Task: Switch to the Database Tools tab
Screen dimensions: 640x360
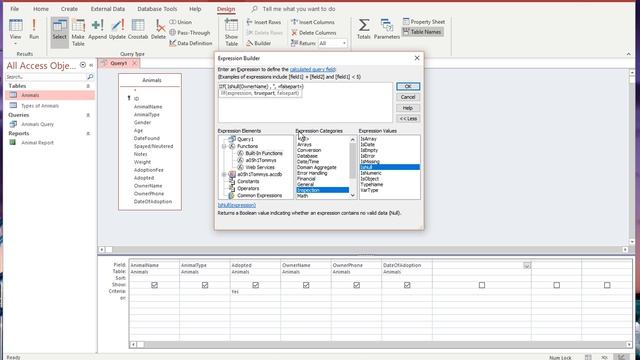Action: pos(157,9)
